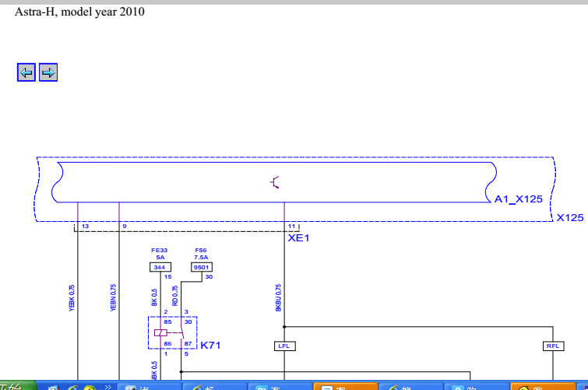Click the F56 fuse label
Screen dimensions: 588x390
click(201, 250)
